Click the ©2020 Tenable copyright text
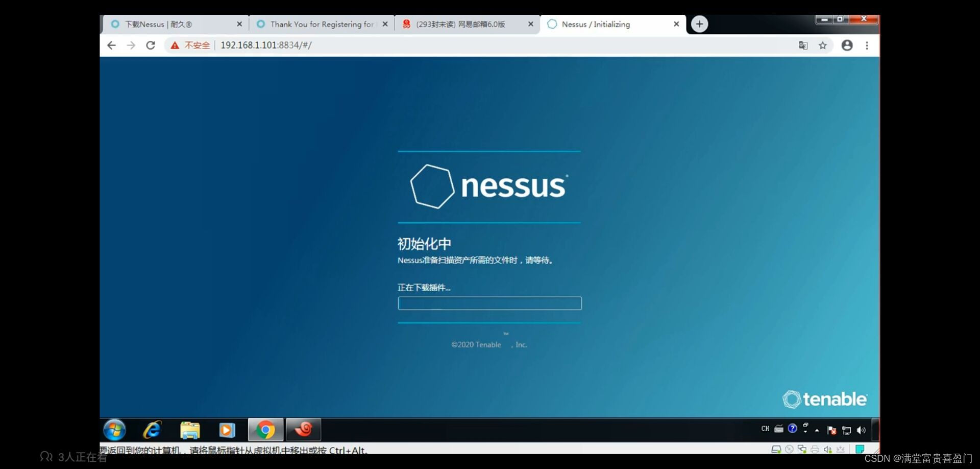Screen dimensions: 980x469 489,344
